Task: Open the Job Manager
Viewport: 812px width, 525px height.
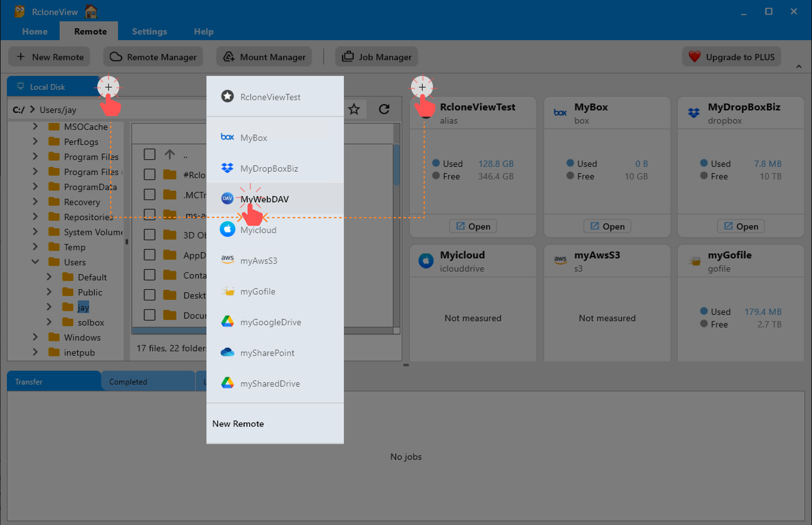Action: pyautogui.click(x=376, y=56)
